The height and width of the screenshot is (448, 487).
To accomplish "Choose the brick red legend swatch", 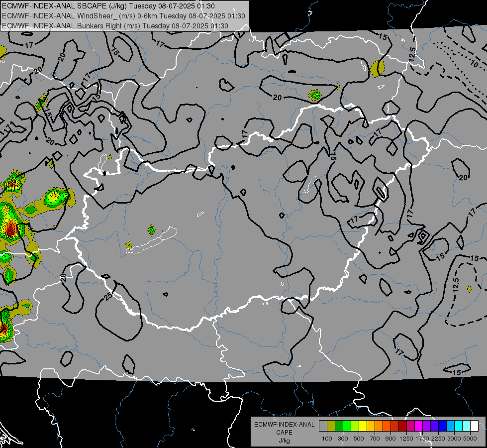I will [395, 426].
